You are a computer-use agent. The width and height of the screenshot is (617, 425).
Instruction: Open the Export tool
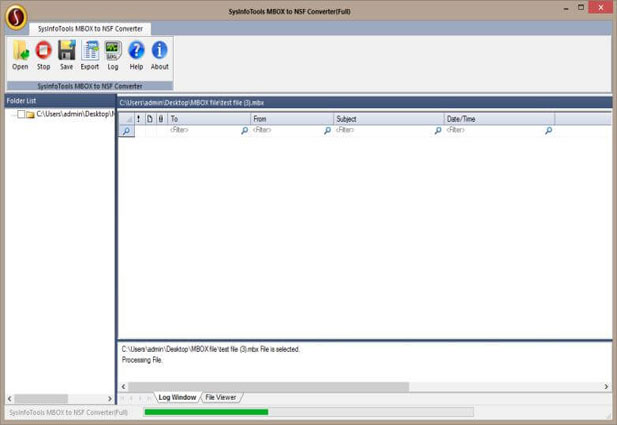pyautogui.click(x=90, y=55)
